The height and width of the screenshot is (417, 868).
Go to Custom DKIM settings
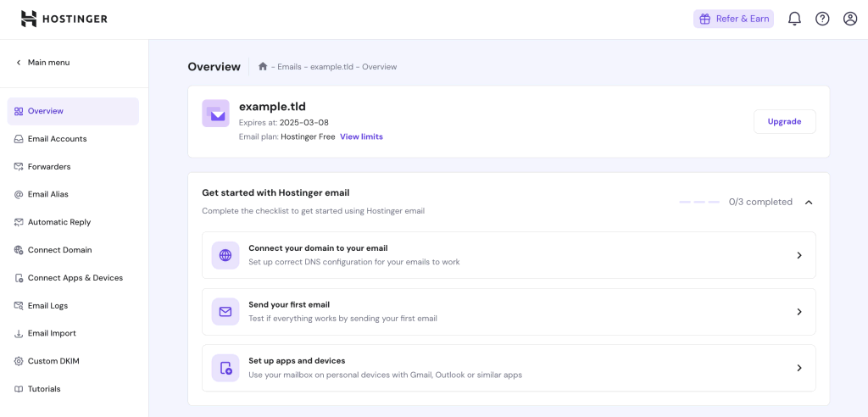(x=53, y=361)
